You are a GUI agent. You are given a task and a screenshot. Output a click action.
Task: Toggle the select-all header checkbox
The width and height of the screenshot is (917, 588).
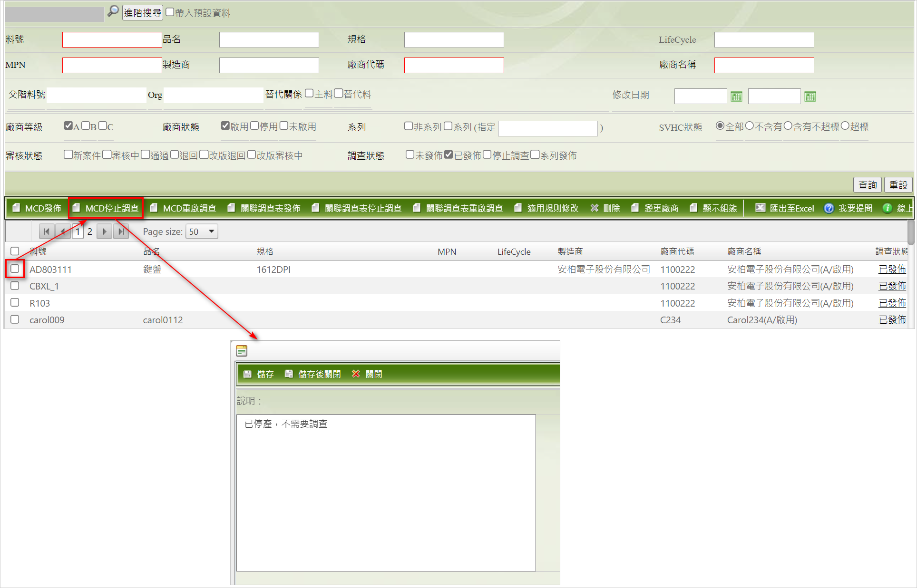pos(15,251)
